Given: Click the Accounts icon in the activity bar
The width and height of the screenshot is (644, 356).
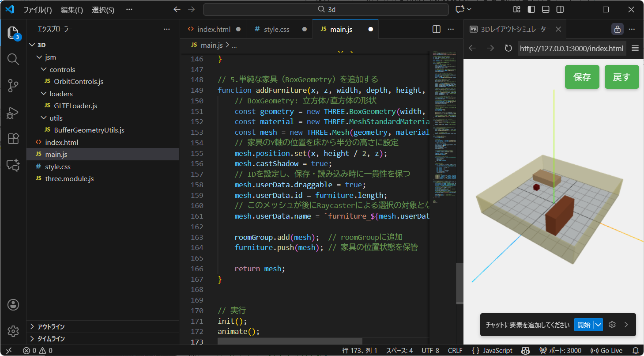Looking at the screenshot, I should click(x=13, y=304).
